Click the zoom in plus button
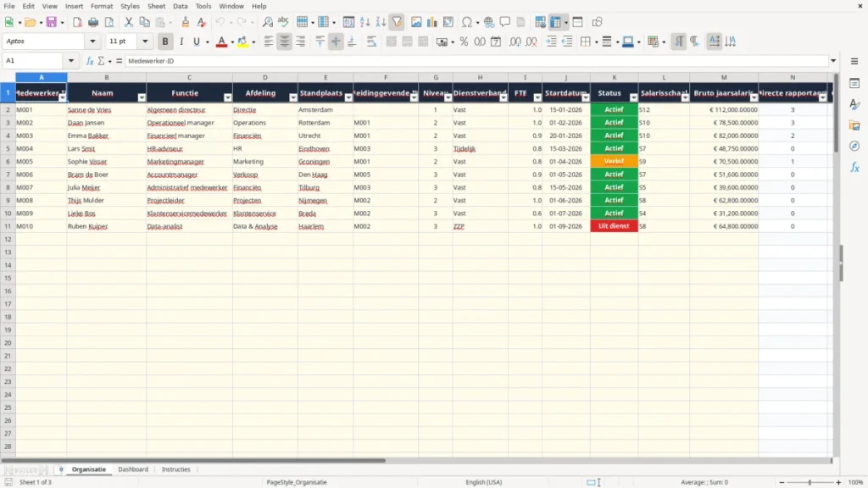 (x=838, y=482)
